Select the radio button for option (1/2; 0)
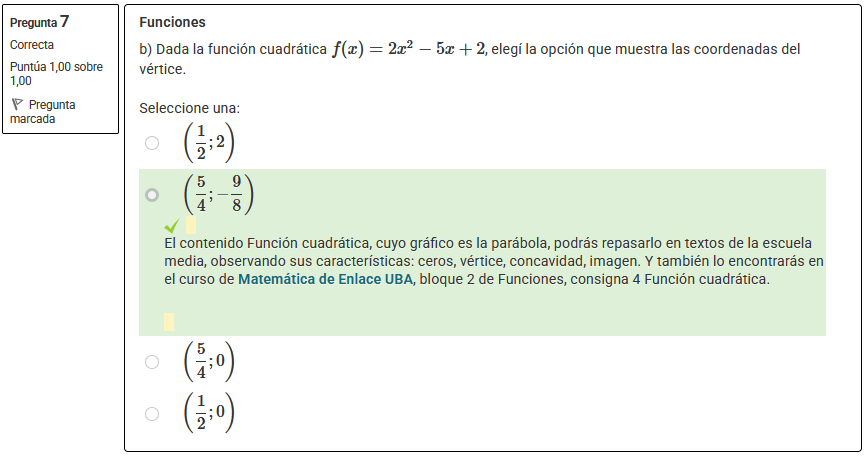Image resolution: width=868 pixels, height=457 pixels. click(x=152, y=414)
